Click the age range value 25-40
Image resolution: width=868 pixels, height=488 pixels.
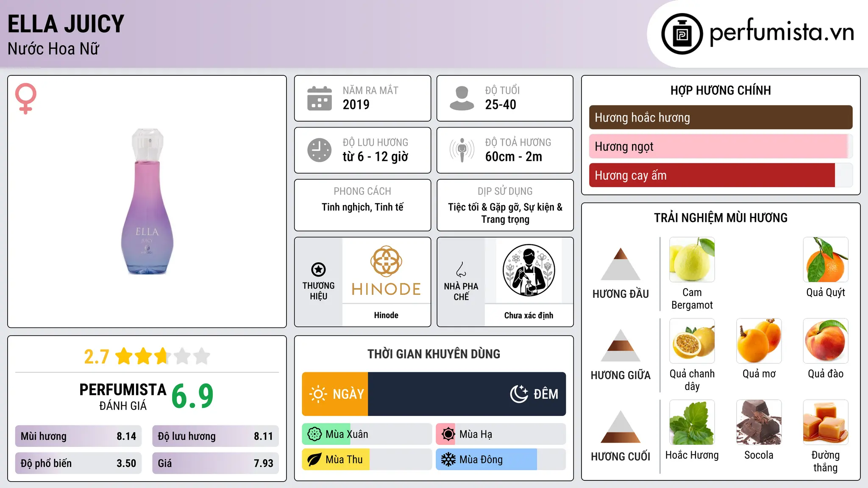[501, 105]
